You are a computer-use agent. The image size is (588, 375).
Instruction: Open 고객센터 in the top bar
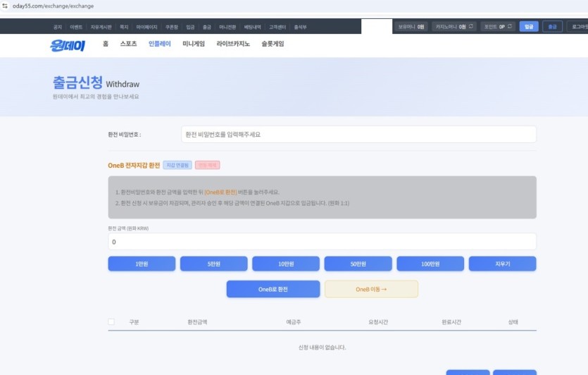(x=277, y=27)
